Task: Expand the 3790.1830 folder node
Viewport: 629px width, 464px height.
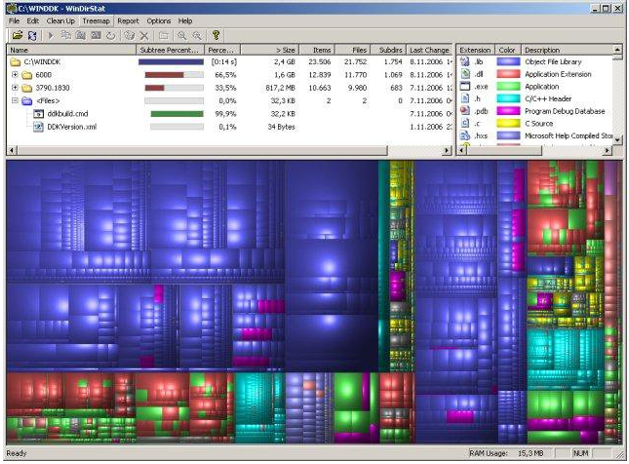Action: (x=14, y=87)
